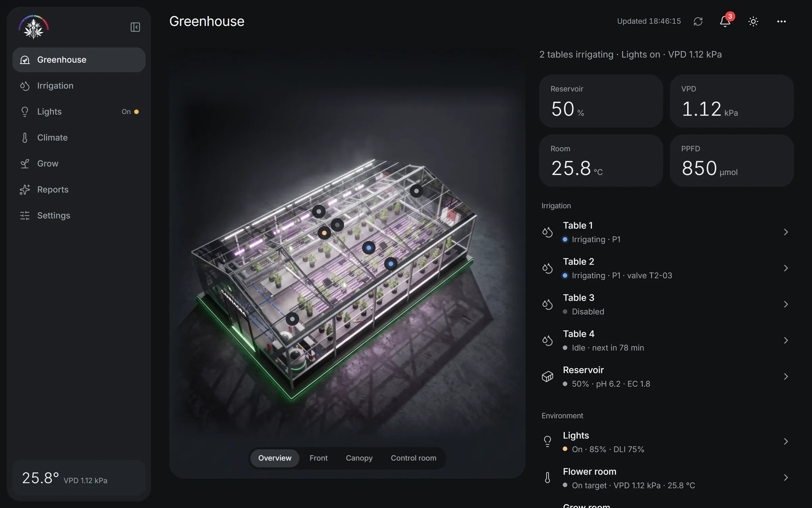Image resolution: width=812 pixels, height=508 pixels.
Task: Open Settings in sidebar
Action: [x=79, y=215]
